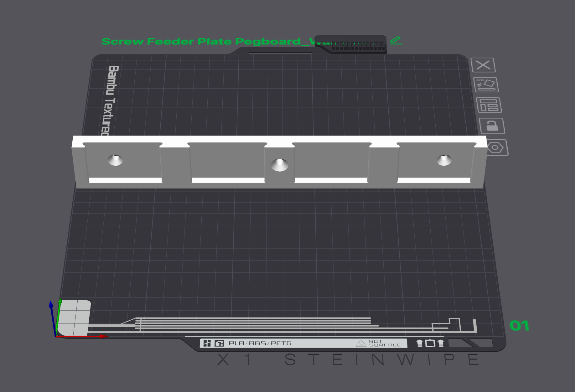Select the white pegboard bracket model
575x392 pixels.
pos(279,162)
